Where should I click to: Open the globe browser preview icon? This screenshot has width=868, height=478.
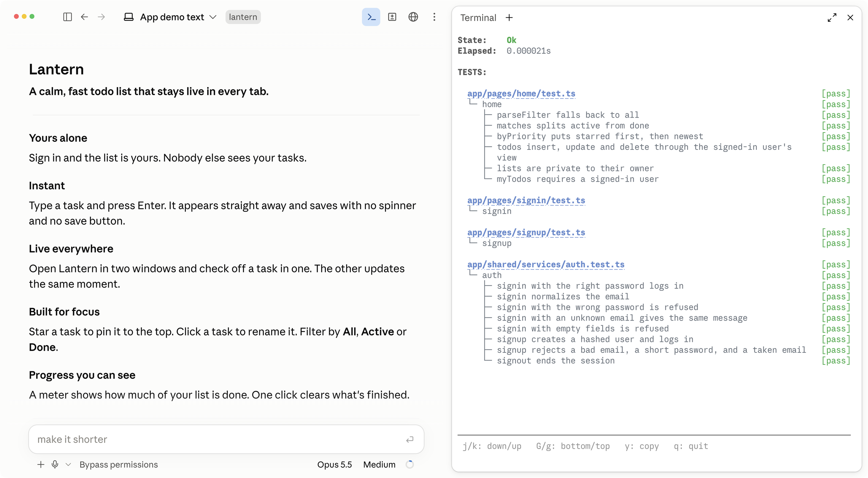(413, 17)
